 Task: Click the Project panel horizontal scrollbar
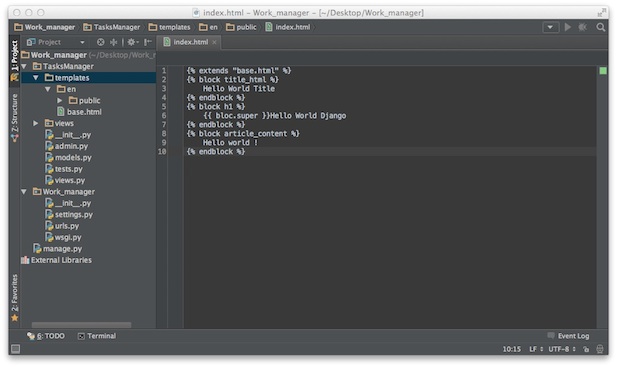(x=81, y=325)
